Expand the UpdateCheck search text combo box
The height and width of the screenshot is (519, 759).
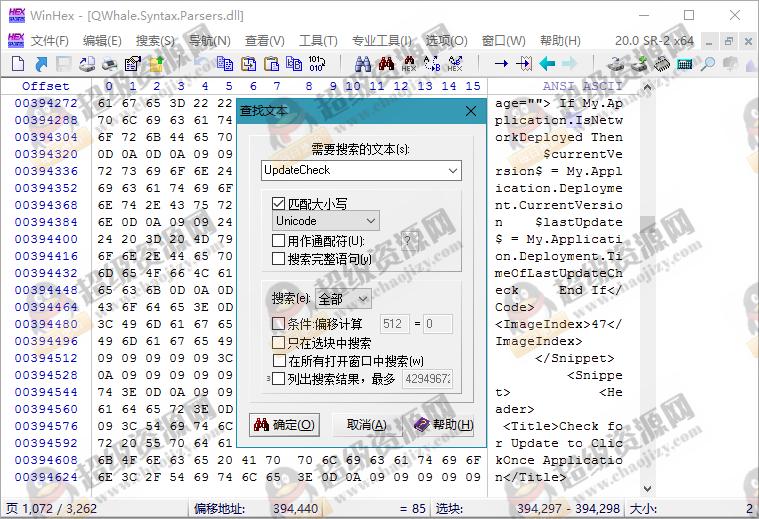(453, 170)
